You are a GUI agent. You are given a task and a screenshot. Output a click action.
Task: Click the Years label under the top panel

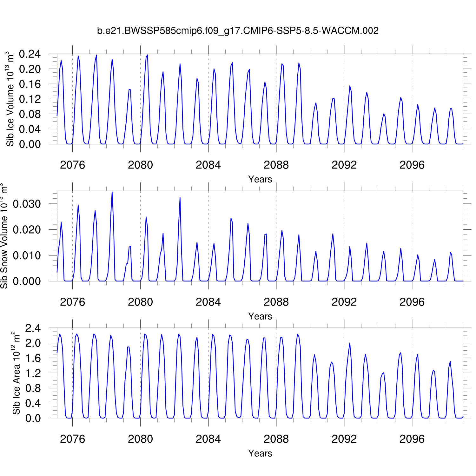tap(260, 179)
